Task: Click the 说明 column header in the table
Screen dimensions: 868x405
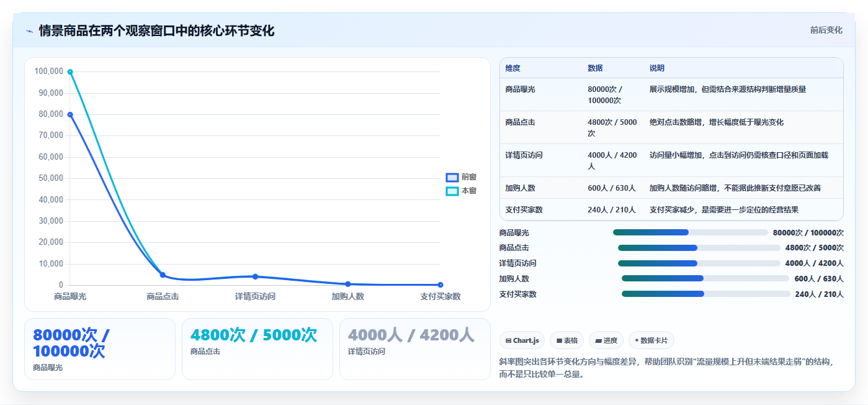Action: (657, 68)
